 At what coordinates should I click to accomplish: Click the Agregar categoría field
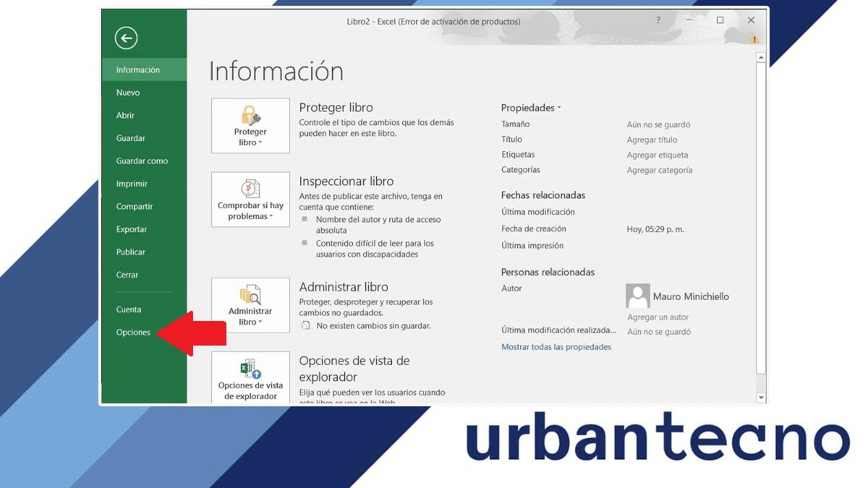(x=660, y=171)
